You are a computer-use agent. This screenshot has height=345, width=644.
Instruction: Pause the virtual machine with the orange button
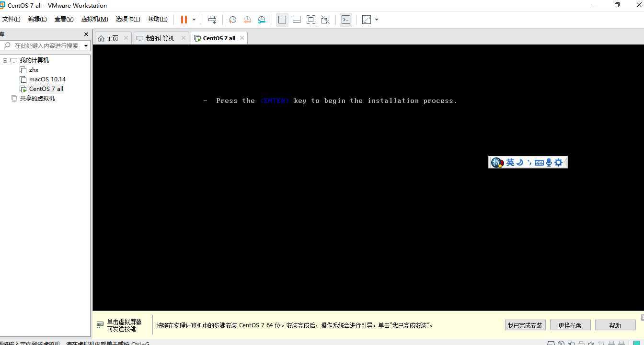click(184, 20)
